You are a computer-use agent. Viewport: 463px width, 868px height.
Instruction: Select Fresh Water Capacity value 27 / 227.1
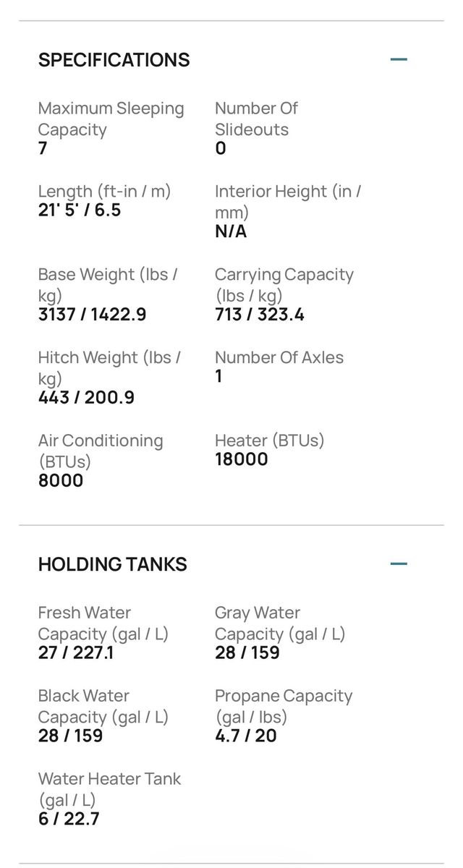pos(76,653)
